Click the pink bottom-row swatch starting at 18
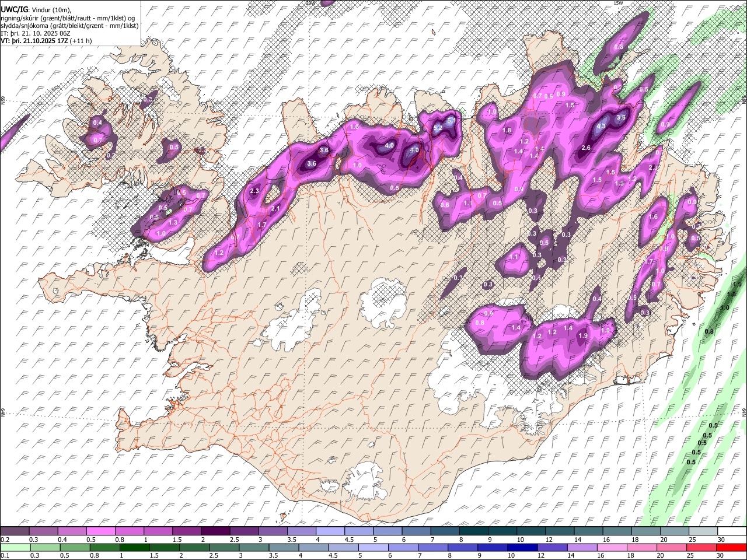 click(643, 547)
